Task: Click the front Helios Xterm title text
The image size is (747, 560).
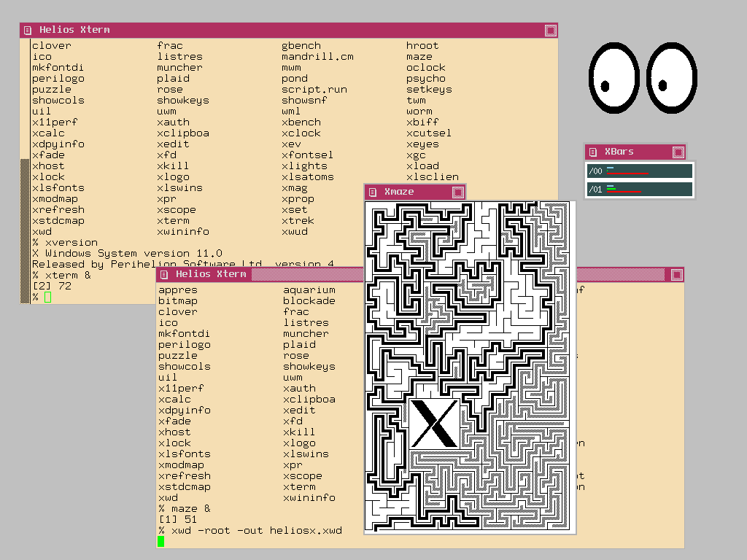Action: (211, 274)
